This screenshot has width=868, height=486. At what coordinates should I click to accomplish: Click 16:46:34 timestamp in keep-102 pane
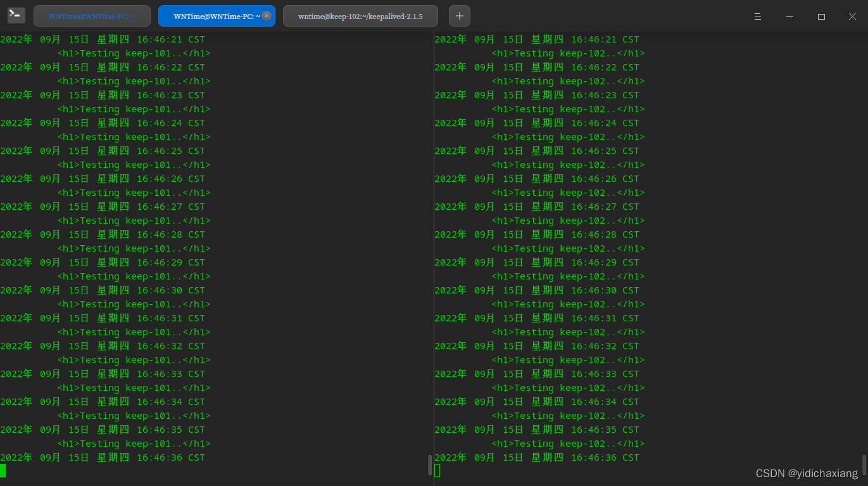point(594,402)
